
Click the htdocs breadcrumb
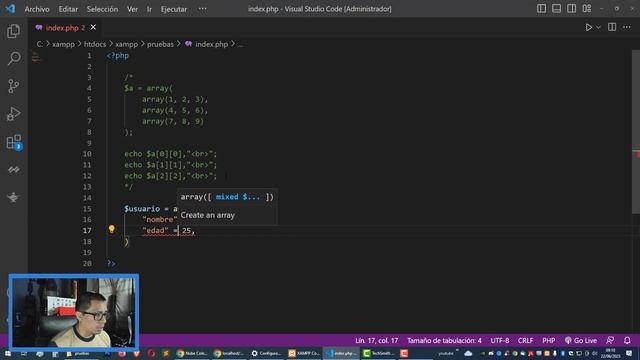tap(95, 44)
